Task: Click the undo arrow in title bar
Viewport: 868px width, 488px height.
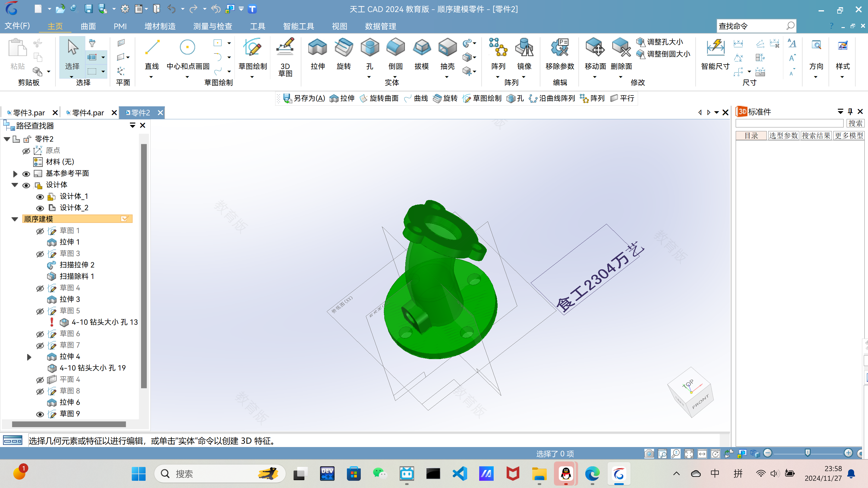Action: point(171,9)
